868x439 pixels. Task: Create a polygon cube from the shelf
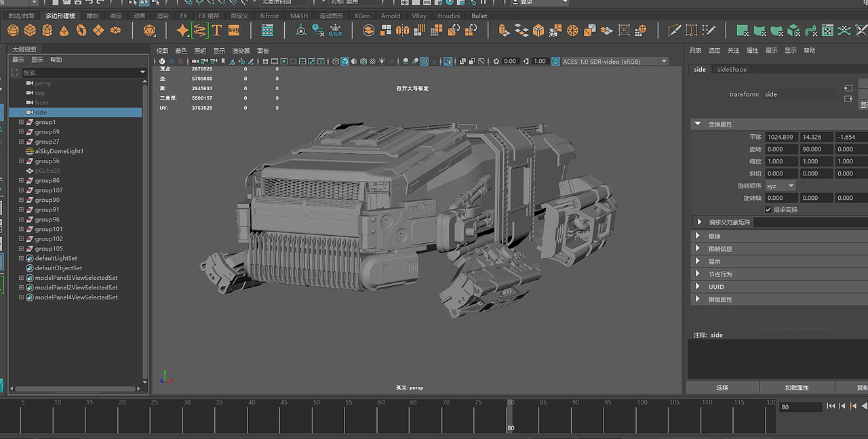[31, 30]
